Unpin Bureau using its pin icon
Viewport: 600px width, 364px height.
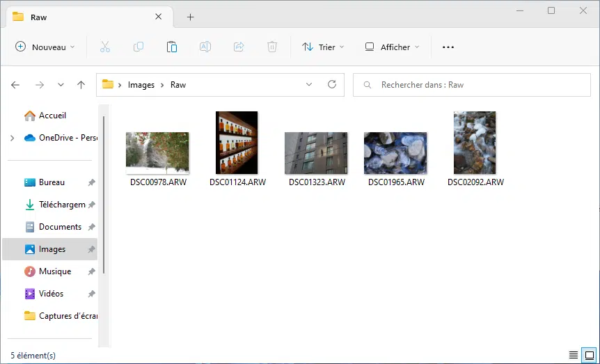(x=91, y=182)
